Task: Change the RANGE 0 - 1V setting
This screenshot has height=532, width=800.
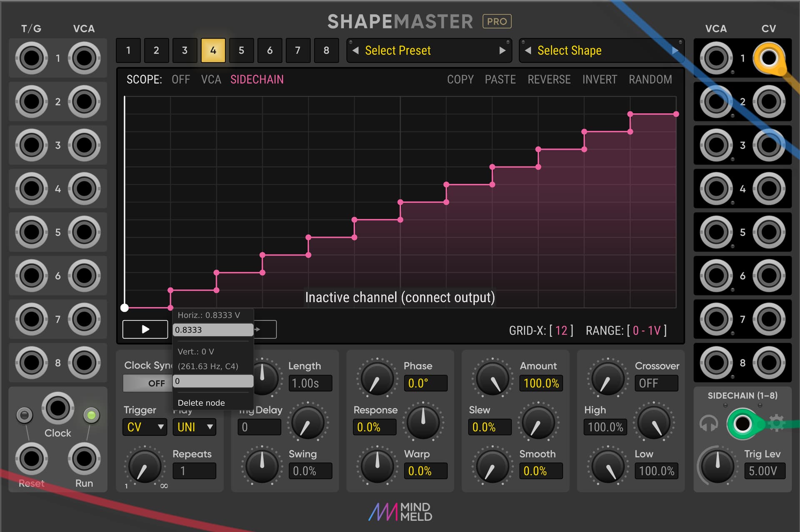Action: (647, 331)
